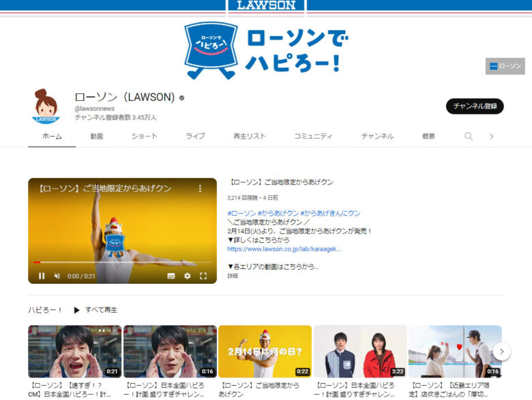The height and width of the screenshot is (400, 532).
Task: Play all videos with すべて再生 button
Action: coord(95,310)
